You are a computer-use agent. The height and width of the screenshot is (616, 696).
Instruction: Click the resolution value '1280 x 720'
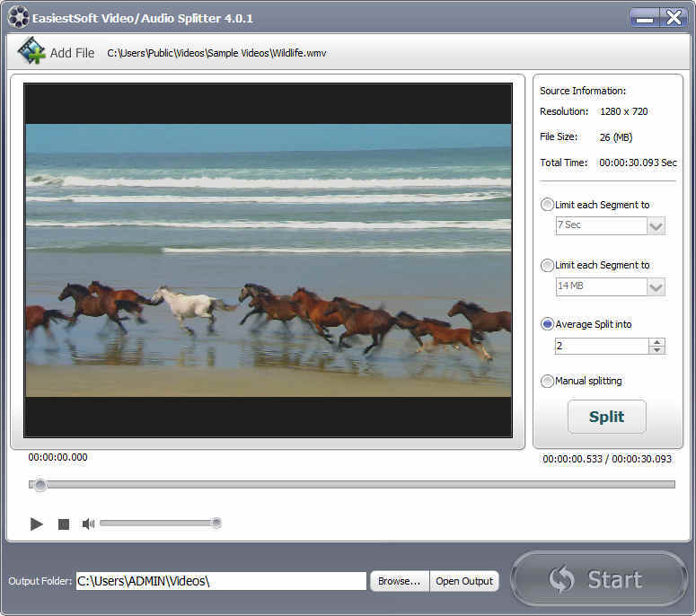(x=623, y=111)
